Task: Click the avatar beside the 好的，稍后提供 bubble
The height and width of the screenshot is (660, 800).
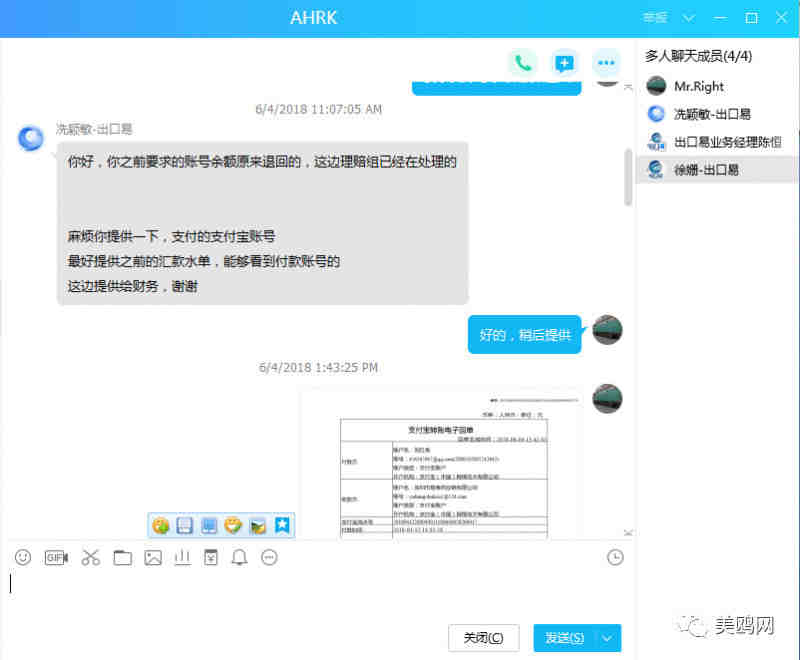Action: (607, 330)
